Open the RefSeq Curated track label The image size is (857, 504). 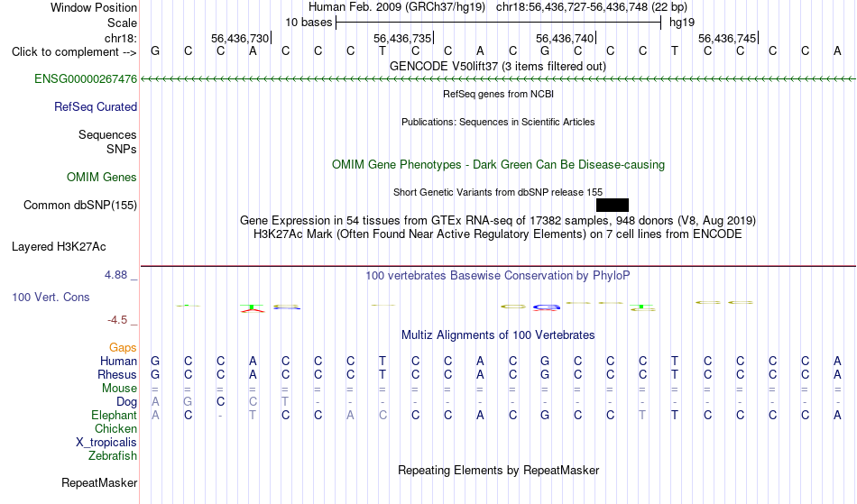tap(96, 107)
